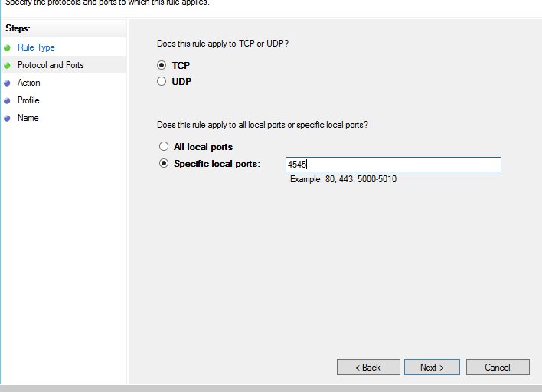Click the All local ports label
The width and height of the screenshot is (542, 392).
coord(204,147)
